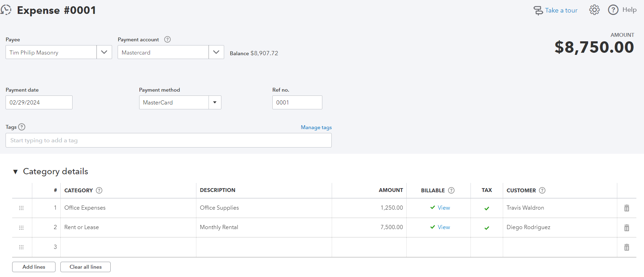Grab the drag handle for line 1
This screenshot has width=644, height=277.
(x=21, y=208)
